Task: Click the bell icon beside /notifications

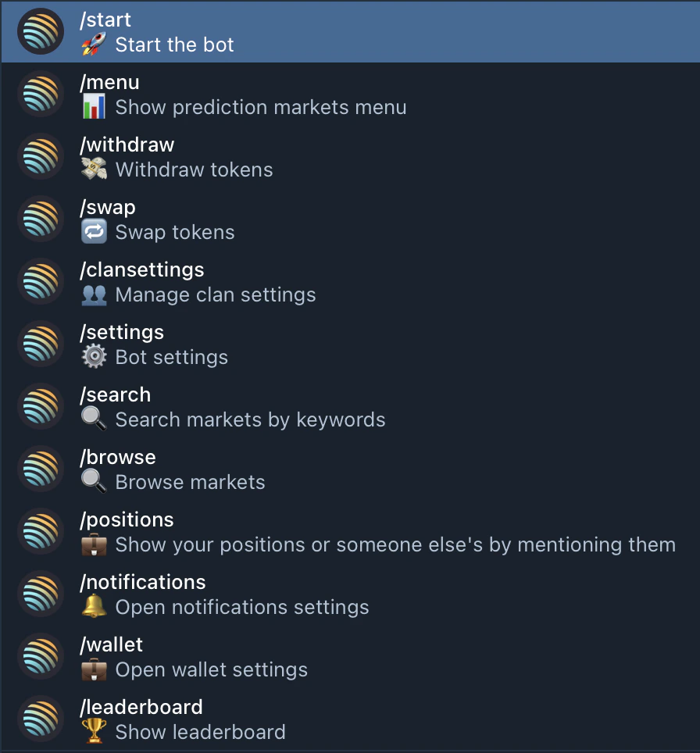Action: [x=94, y=607]
